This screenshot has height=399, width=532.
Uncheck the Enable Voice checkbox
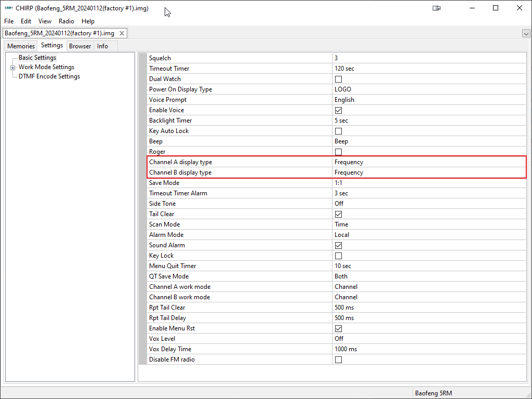pos(338,110)
